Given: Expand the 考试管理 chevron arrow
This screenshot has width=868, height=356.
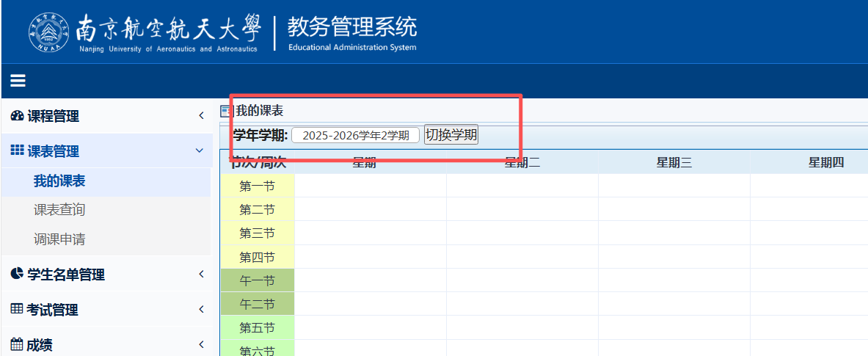Looking at the screenshot, I should (x=200, y=309).
